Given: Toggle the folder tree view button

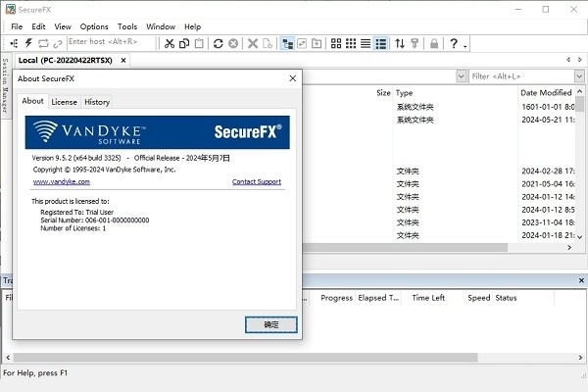Looking at the screenshot, I should click(288, 43).
